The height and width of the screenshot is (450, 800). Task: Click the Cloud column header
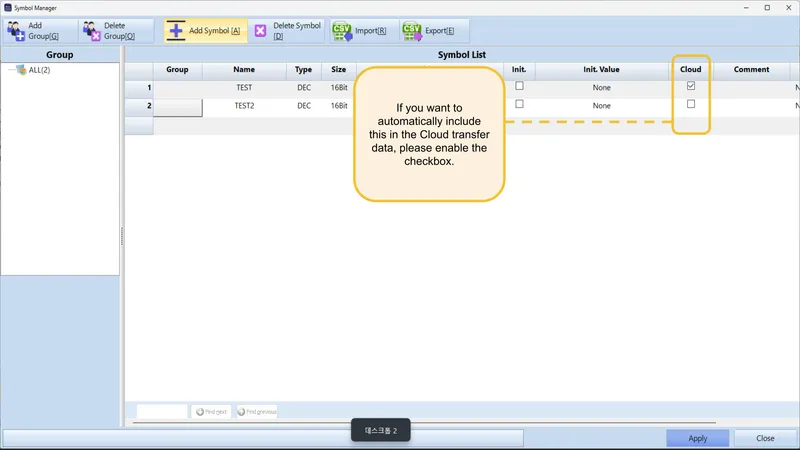pyautogui.click(x=691, y=70)
